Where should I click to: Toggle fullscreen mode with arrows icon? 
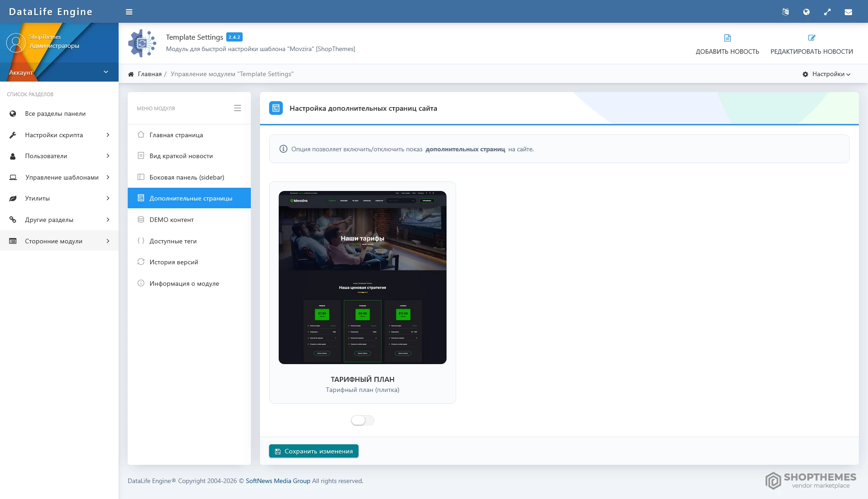pyautogui.click(x=827, y=12)
